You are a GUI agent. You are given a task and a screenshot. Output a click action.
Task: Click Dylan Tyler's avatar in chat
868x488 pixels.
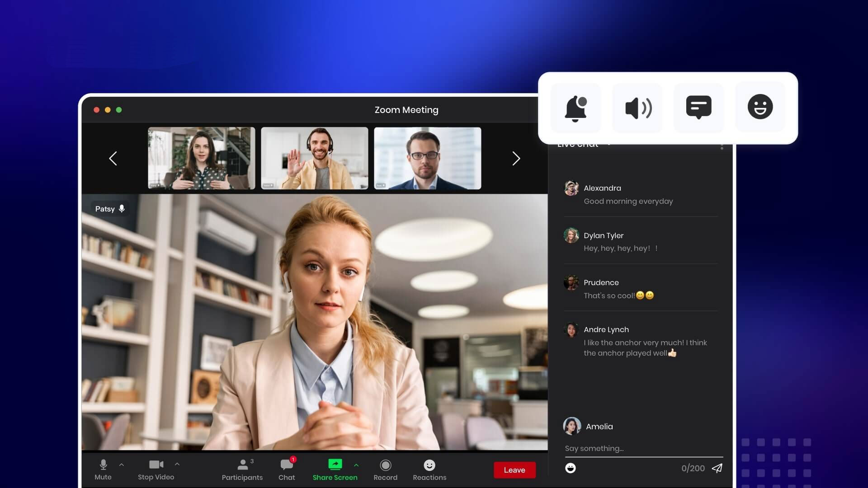571,235
